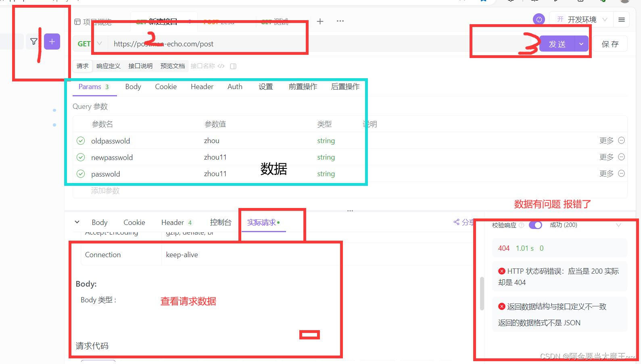Open the hamburger menu at top right
The width and height of the screenshot is (641, 364).
click(x=622, y=19)
